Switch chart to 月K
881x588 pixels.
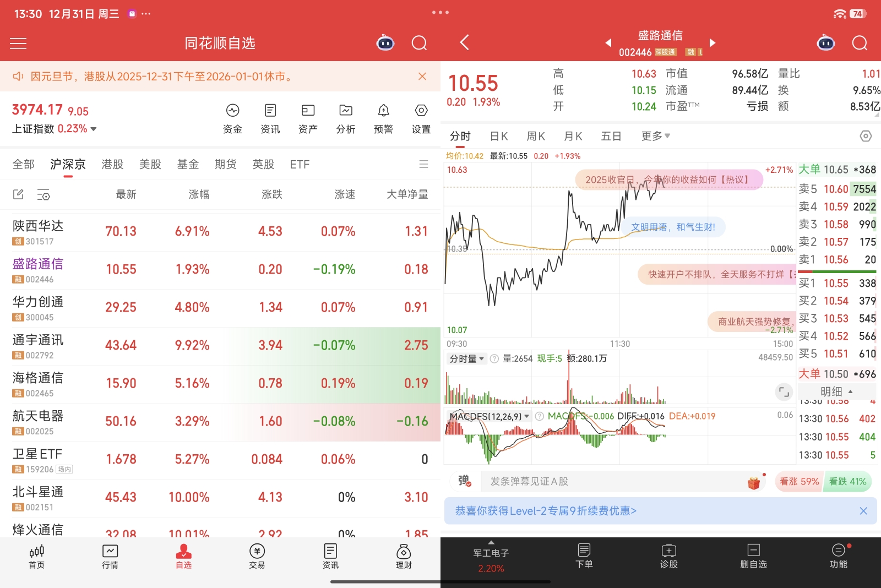coord(573,136)
